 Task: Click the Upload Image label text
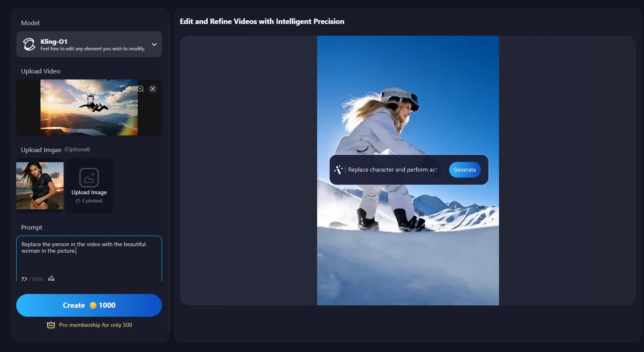click(x=89, y=193)
